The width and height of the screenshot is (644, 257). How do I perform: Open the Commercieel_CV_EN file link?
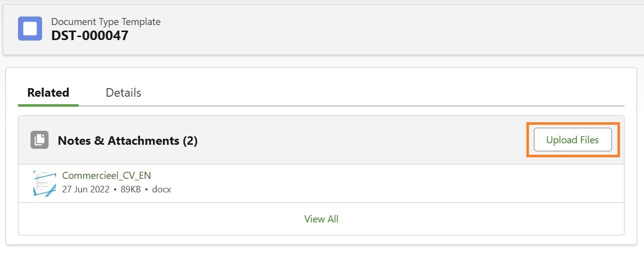[107, 175]
